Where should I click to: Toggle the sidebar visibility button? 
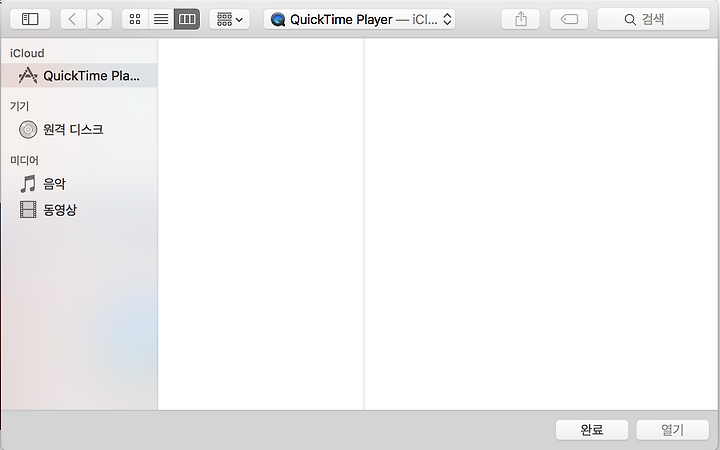(30, 19)
